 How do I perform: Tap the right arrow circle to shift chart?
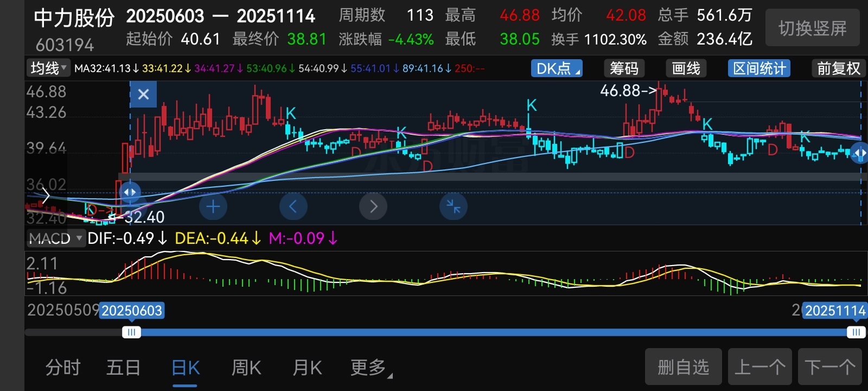coord(373,206)
